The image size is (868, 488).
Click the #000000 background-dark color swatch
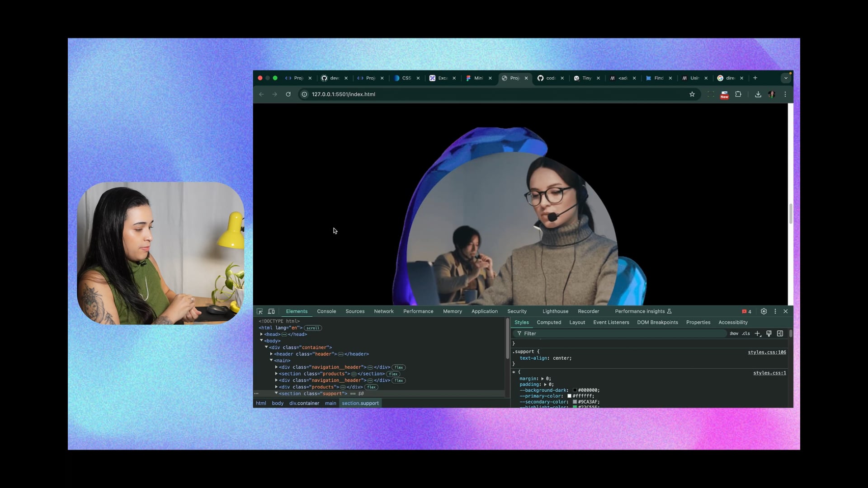[x=575, y=390]
